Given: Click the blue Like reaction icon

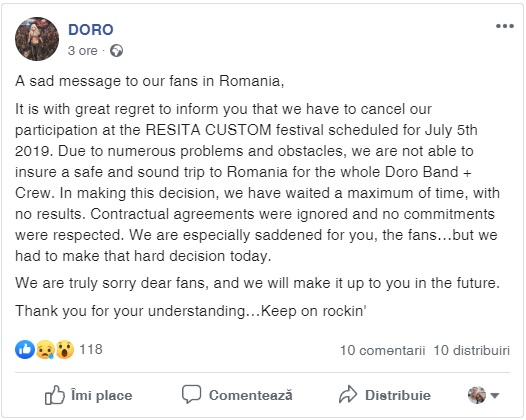Looking at the screenshot, I should (x=25, y=350).
